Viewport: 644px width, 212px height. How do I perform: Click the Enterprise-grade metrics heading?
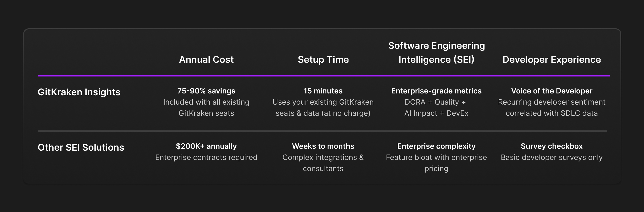(x=436, y=91)
